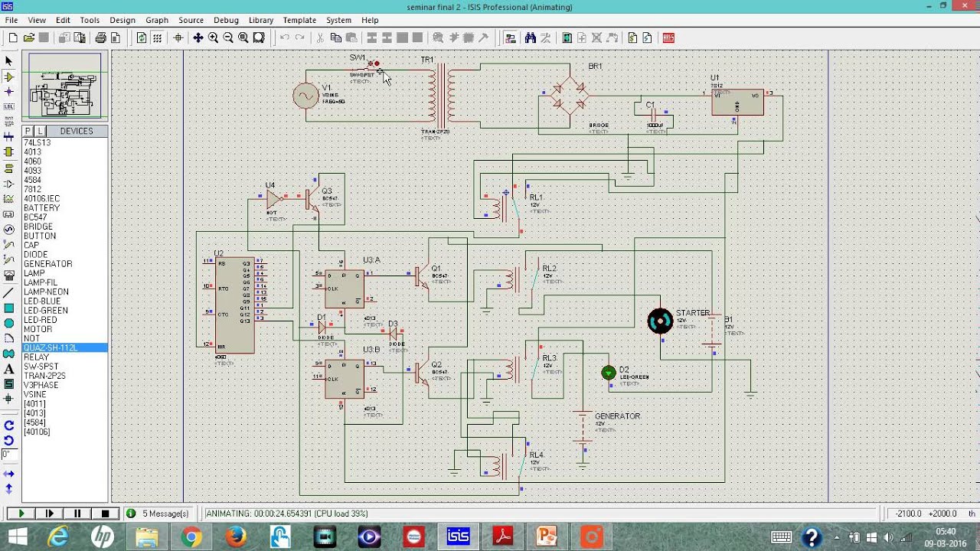Copy selection to clipboard icon

[x=336, y=37]
